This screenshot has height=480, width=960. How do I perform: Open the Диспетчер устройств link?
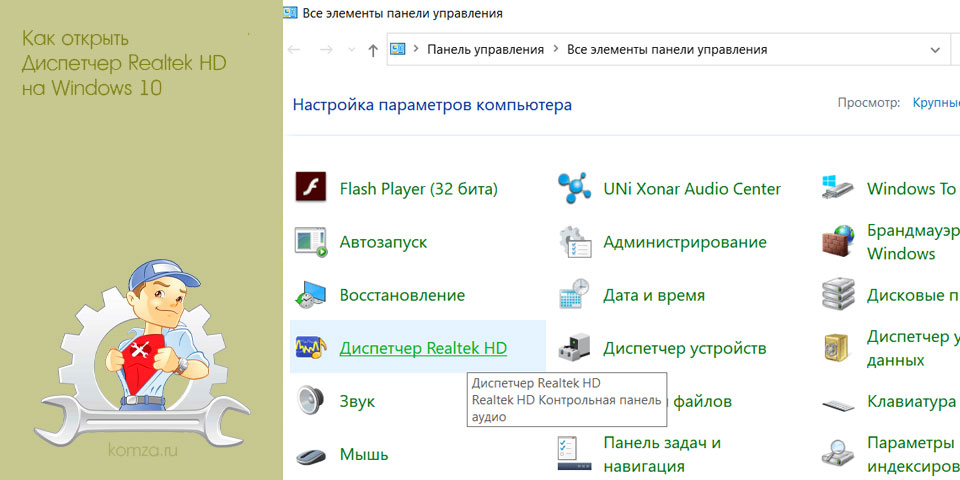(684, 349)
